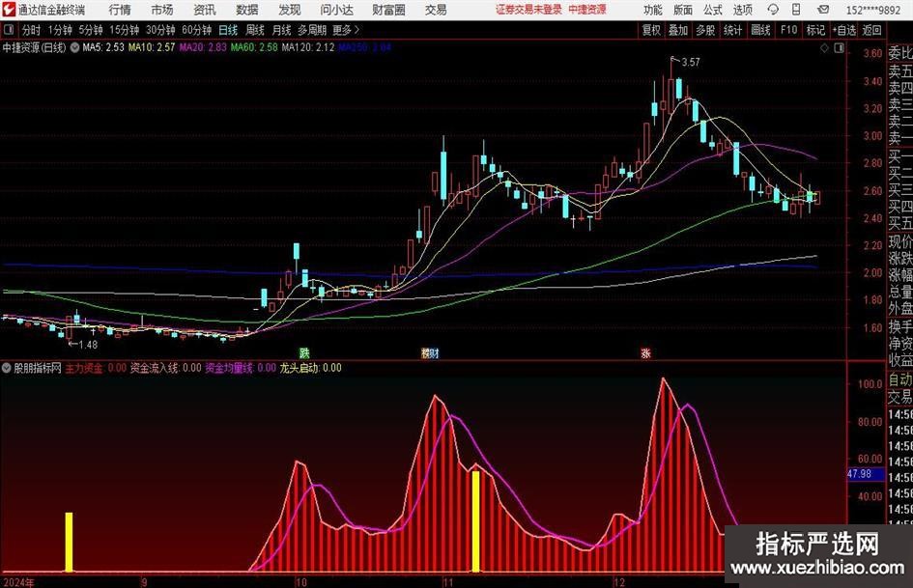Expand the 更多 timeframe options
Viewport: 913px width, 588px height.
pos(346,30)
